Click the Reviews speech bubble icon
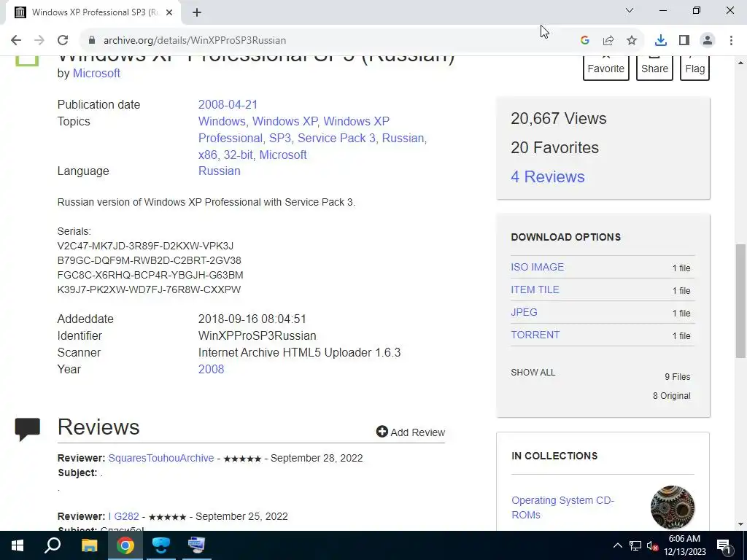Viewport: 747px width, 560px height. (x=28, y=429)
